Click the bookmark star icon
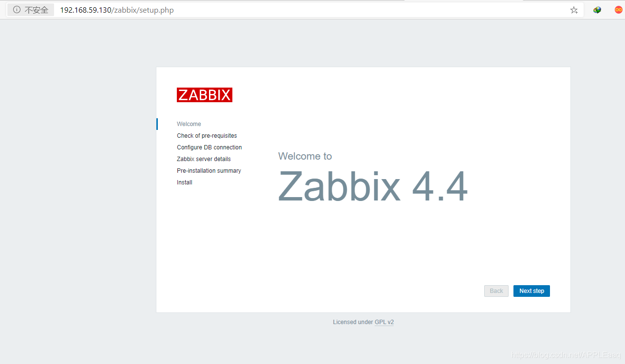This screenshot has width=625, height=364. tap(574, 10)
